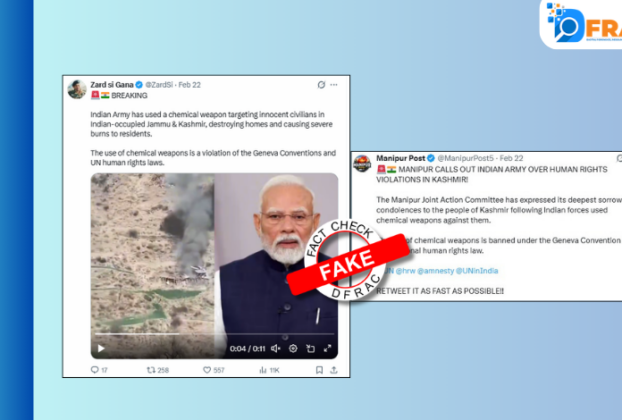Bookmark the Zard si Gana tweet

[x=319, y=370]
